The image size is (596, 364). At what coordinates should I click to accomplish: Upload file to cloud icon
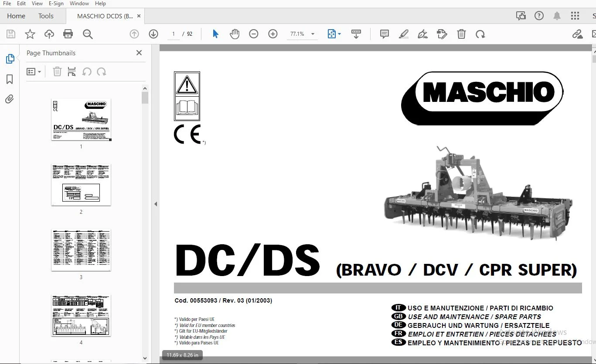49,34
